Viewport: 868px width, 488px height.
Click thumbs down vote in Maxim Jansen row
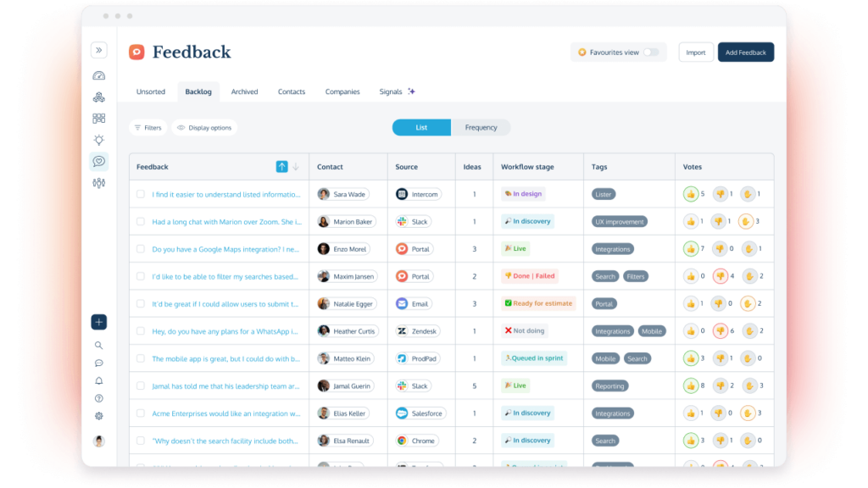pyautogui.click(x=721, y=276)
